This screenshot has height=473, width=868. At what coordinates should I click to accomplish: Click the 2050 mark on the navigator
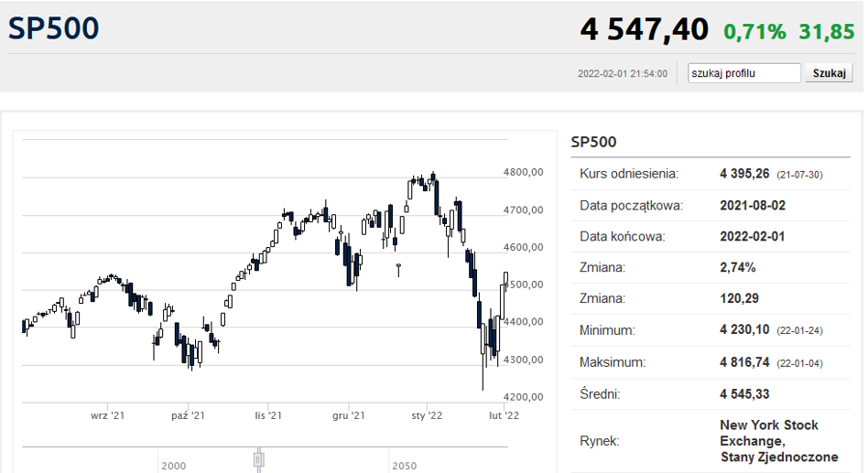click(x=404, y=466)
